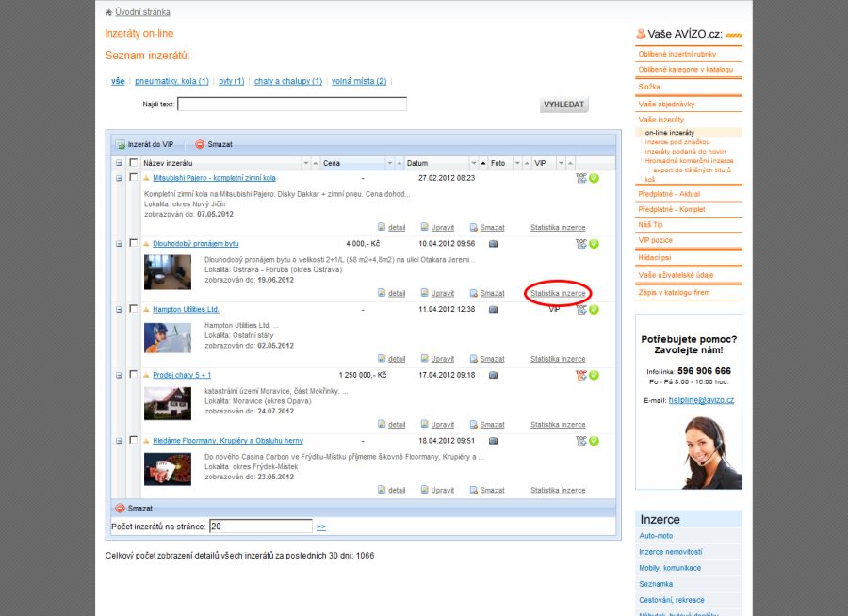Click the Inzerát do VIP toolbar icon
The height and width of the screenshot is (616, 848).
pos(121,144)
